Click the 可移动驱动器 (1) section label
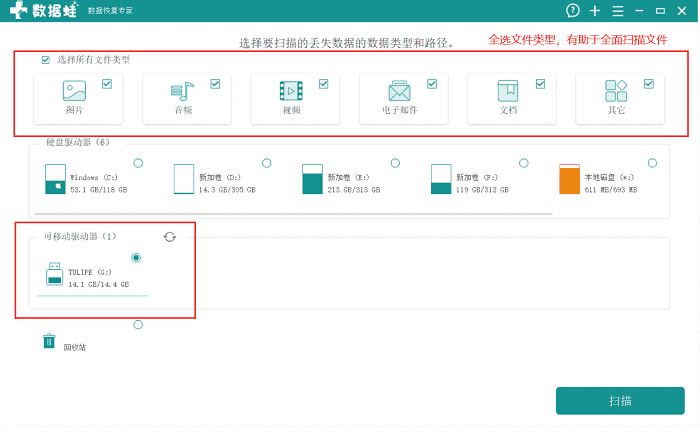700x428 pixels. click(80, 237)
